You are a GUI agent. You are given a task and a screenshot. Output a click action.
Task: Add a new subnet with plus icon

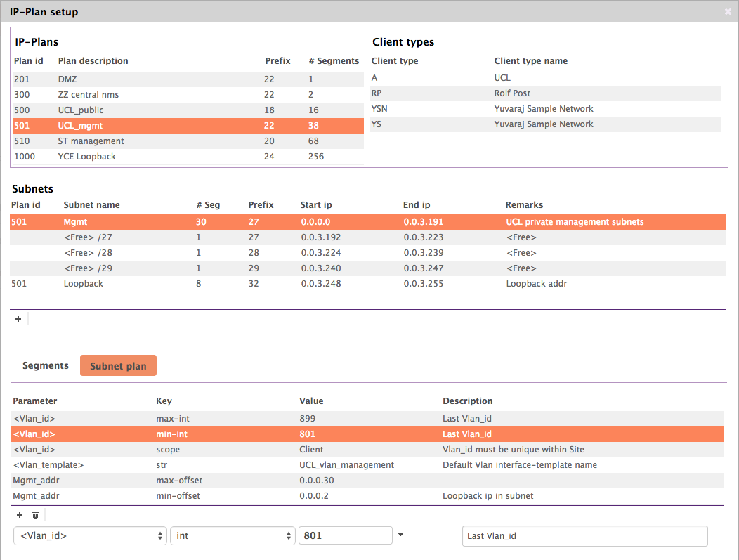click(18, 319)
